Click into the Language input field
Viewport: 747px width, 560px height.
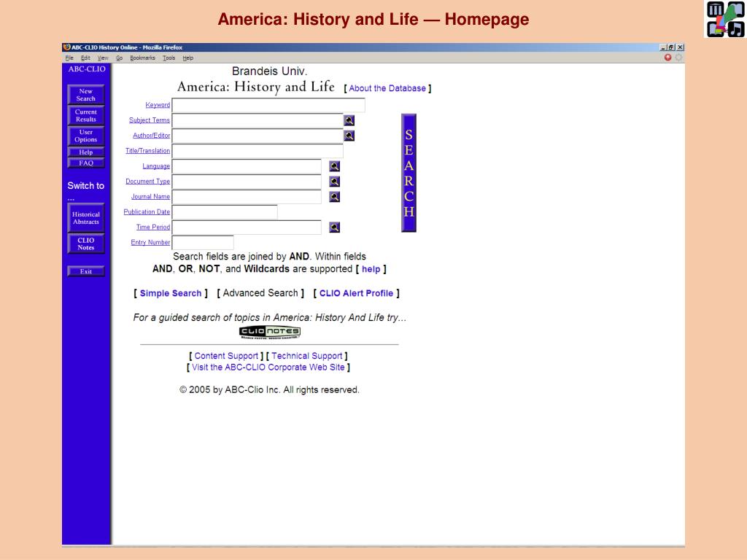(x=247, y=166)
